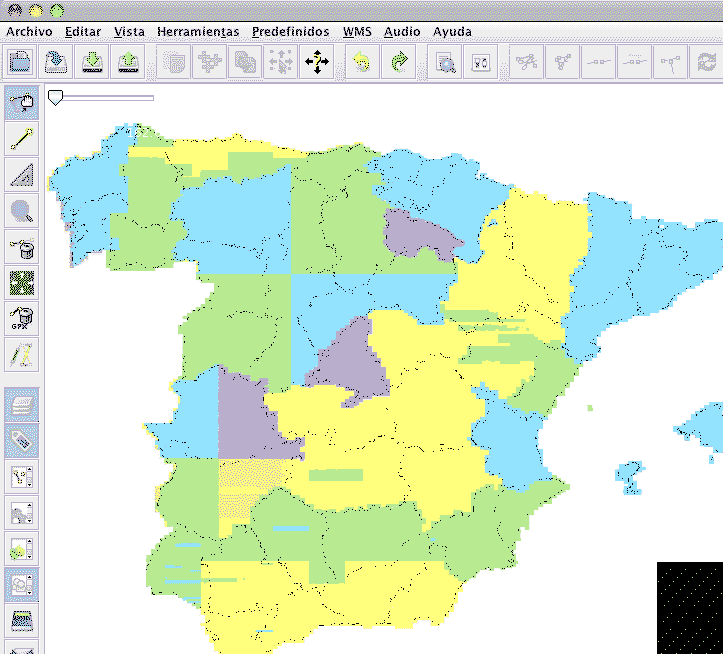Toggle the stacked tray panel button
The height and width of the screenshot is (654, 723).
(x=22, y=620)
